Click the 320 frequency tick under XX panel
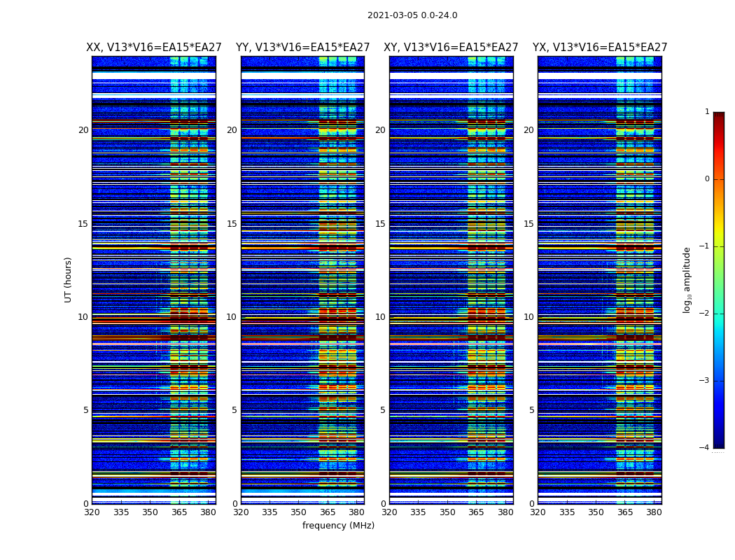The height and width of the screenshot is (560, 735). [92, 512]
